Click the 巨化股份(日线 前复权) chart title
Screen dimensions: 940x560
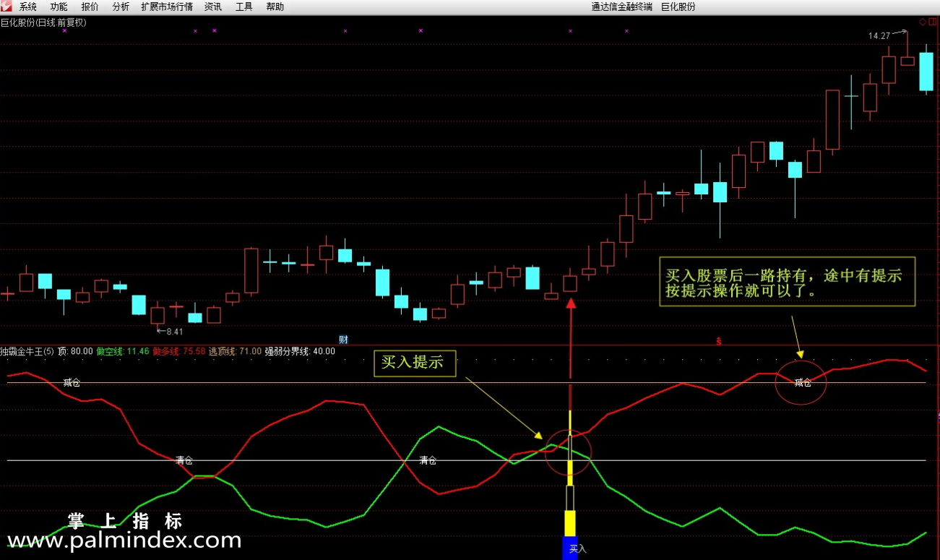[43, 22]
